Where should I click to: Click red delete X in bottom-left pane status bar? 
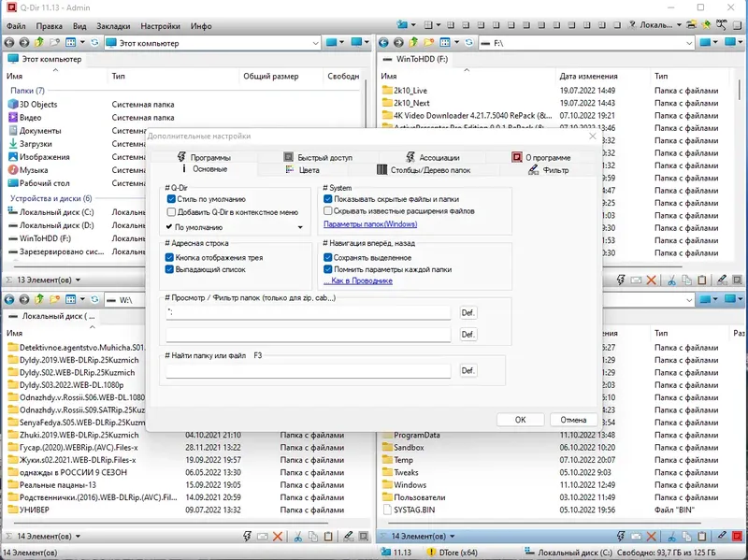278,536
